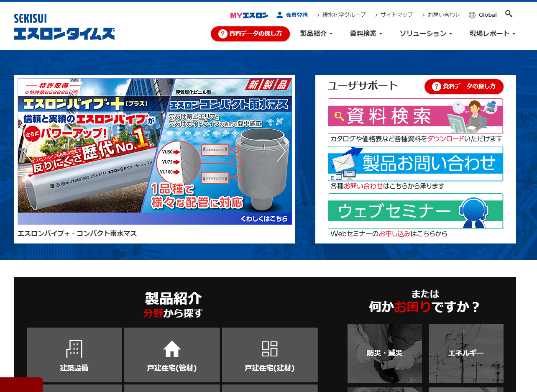The width and height of the screenshot is (537, 392).
Task: Expand the 現場レポート menu
Action: pos(492,33)
